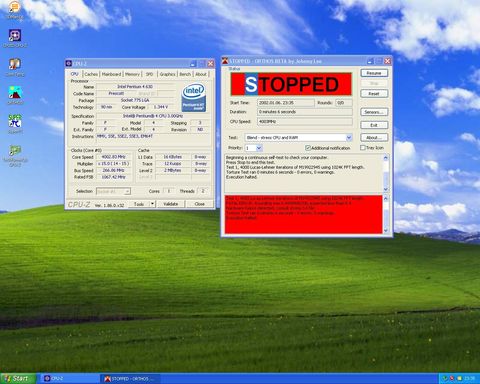Click the Core Speed value in CPU-Z

click(x=114, y=157)
